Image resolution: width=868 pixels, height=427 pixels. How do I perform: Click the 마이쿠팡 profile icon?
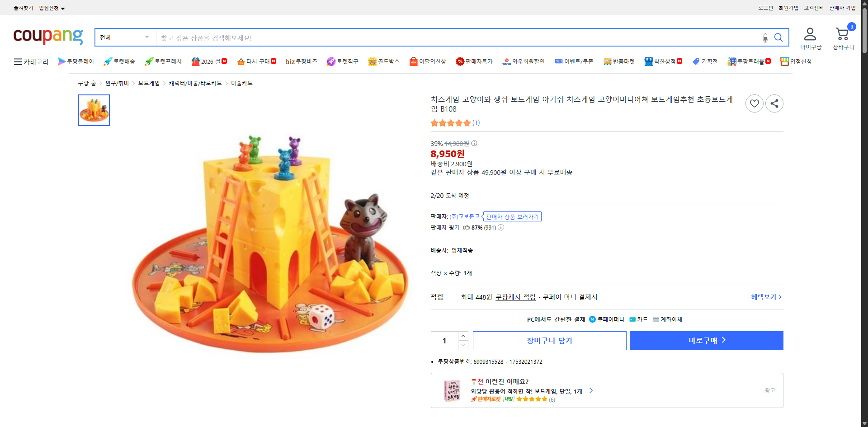click(811, 34)
